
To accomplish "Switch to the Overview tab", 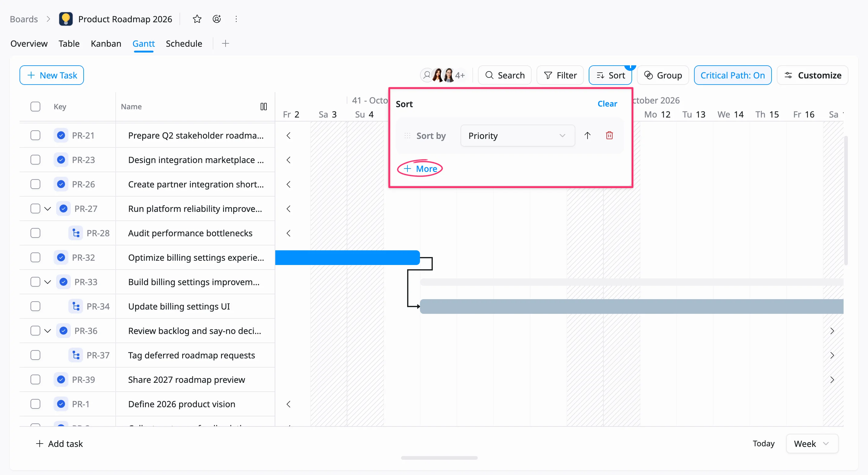I will [29, 43].
